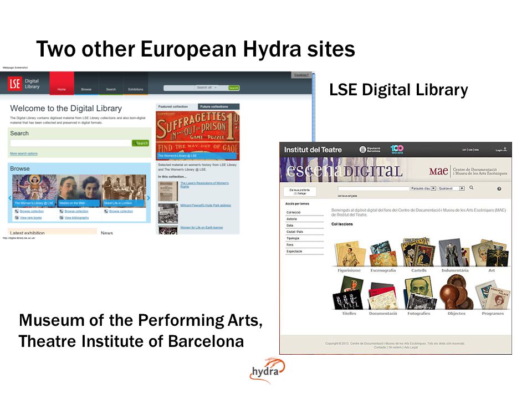Click the thumbnail beside The Lawe's Resolutions link
The image size is (532, 399).
[x=168, y=191]
